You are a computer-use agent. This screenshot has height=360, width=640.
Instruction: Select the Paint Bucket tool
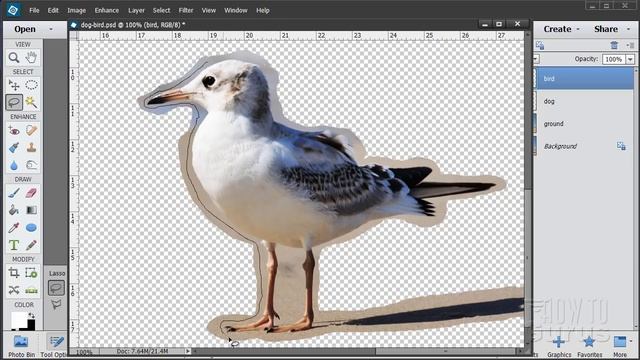[x=14, y=210]
